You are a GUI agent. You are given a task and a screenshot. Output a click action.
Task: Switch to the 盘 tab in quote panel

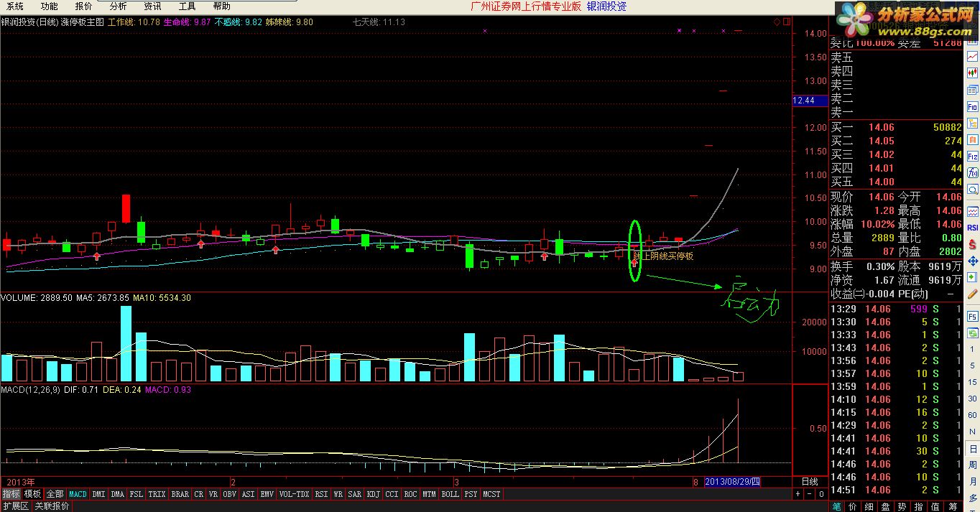[886, 507]
